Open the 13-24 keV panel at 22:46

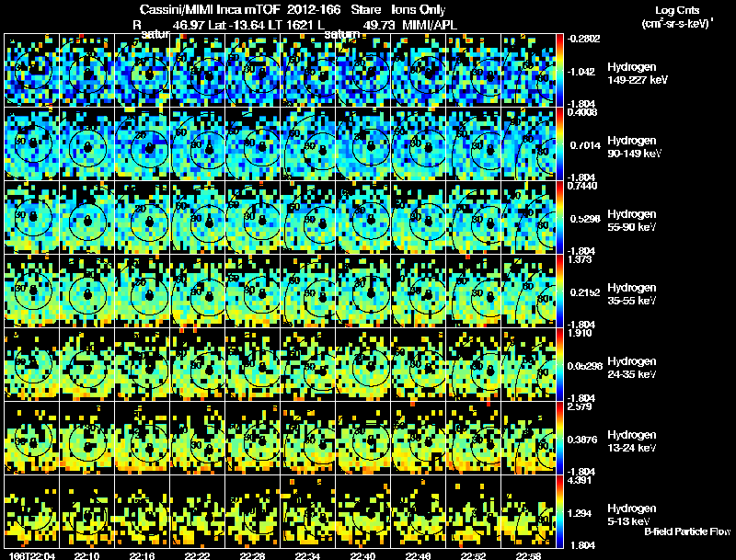(419, 438)
